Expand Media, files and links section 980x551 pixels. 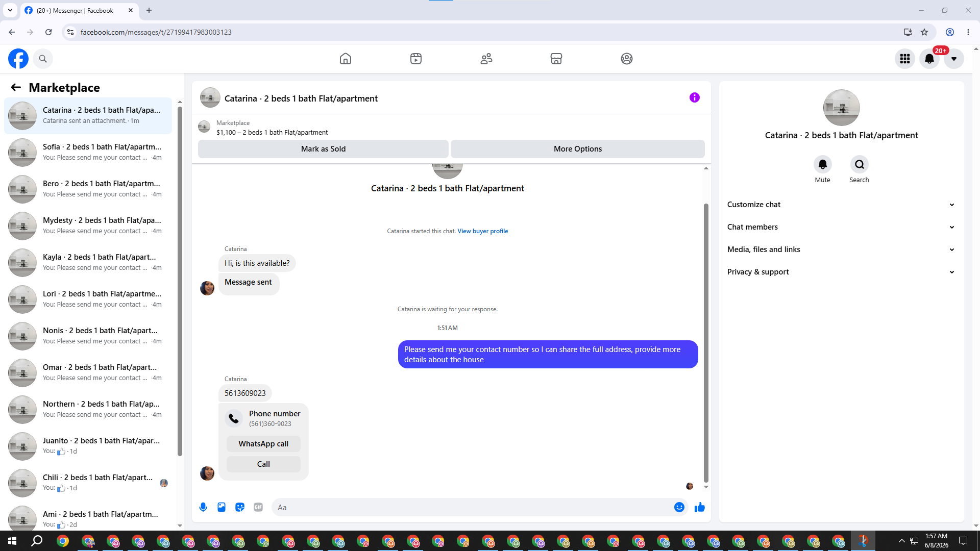[x=842, y=249]
